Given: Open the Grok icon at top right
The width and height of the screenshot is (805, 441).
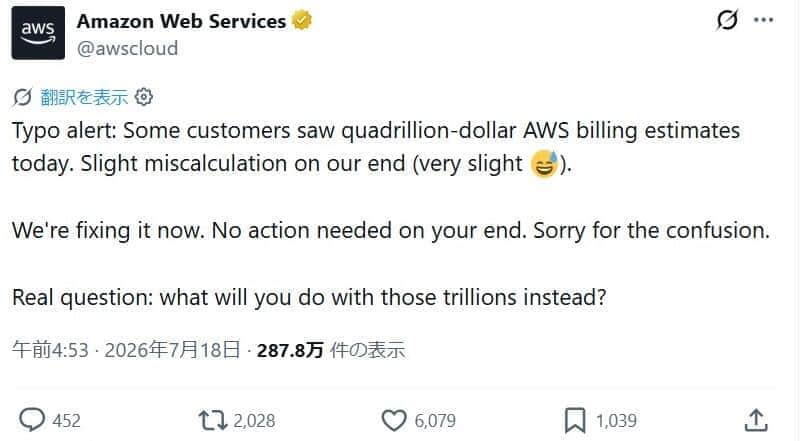Looking at the screenshot, I should (726, 20).
